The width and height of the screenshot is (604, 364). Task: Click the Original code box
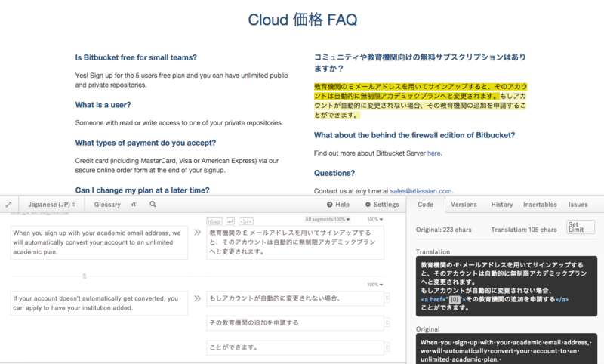[x=507, y=349]
